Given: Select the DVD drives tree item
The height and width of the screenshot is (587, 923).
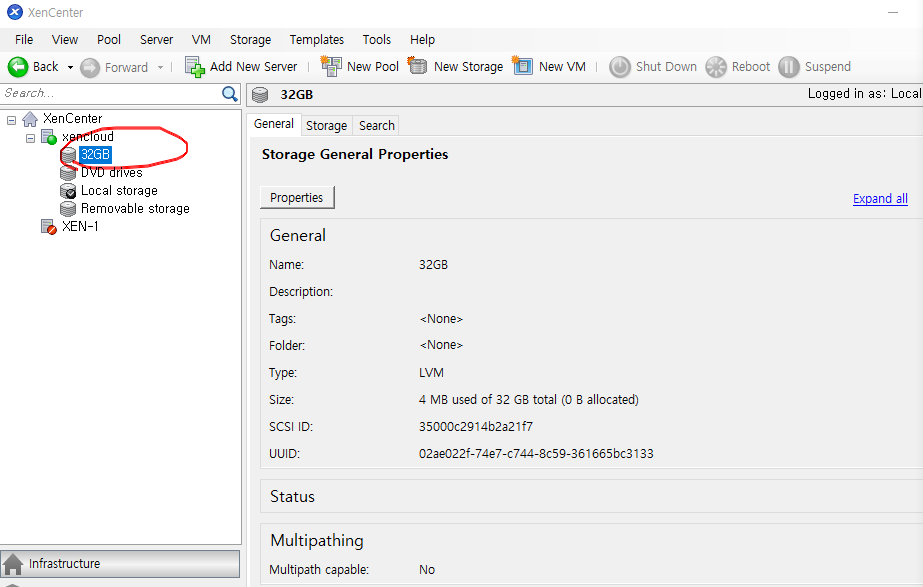Looking at the screenshot, I should pyautogui.click(x=112, y=173).
